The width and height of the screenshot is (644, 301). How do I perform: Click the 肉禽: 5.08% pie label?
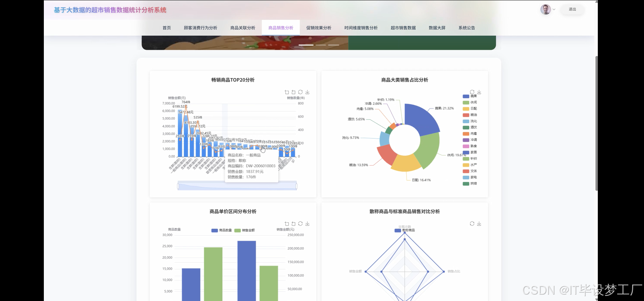coord(365,109)
